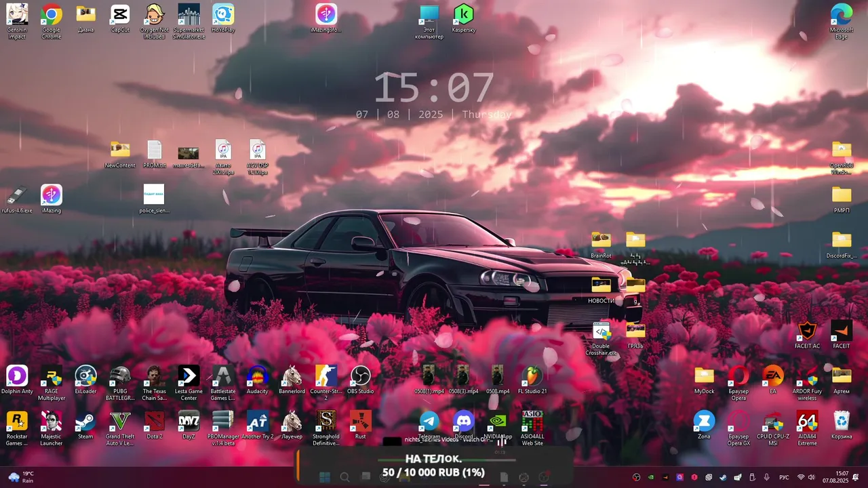Viewport: 868px width, 488px height.
Task: Click the microphone tray icon
Action: tap(766, 478)
